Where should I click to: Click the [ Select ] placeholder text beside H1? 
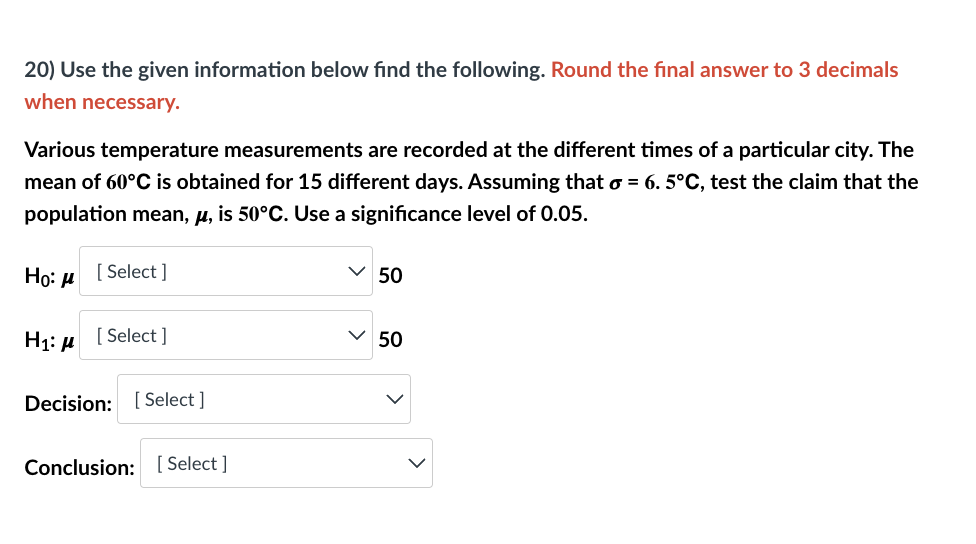click(131, 336)
